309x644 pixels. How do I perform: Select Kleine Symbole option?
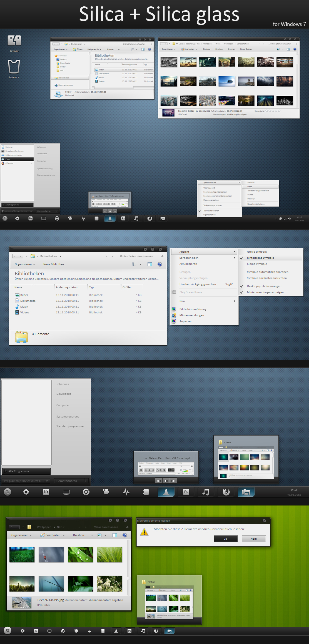[x=270, y=264]
